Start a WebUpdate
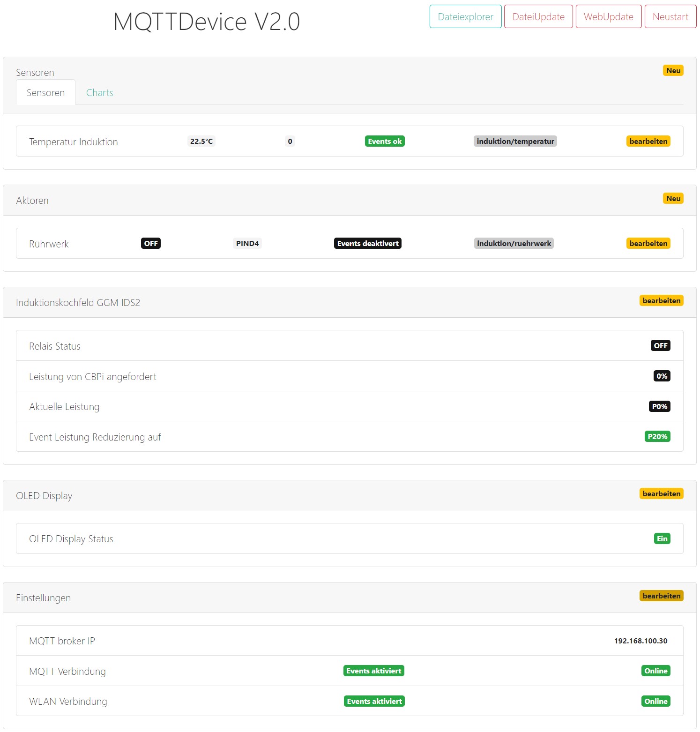The image size is (700, 732). point(608,17)
